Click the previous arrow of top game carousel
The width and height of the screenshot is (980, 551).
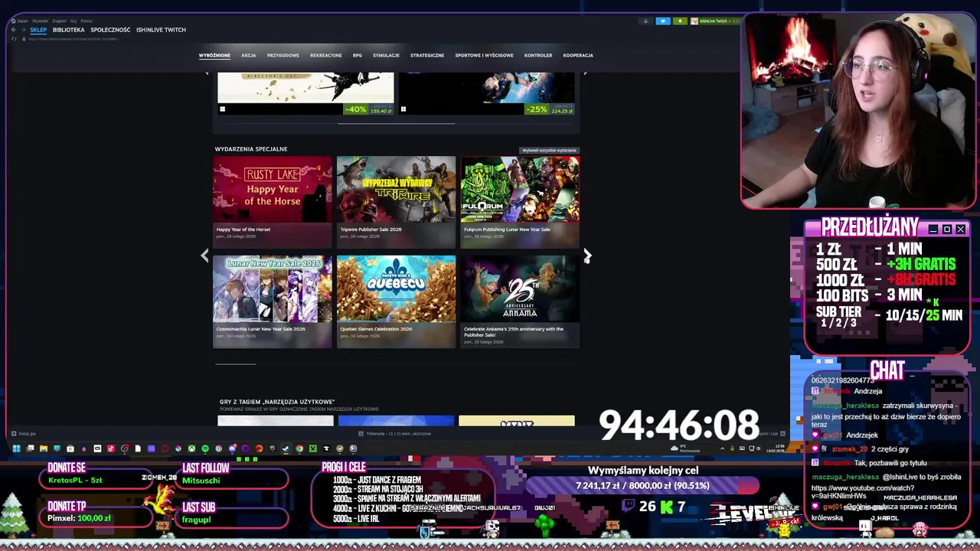coord(206,73)
